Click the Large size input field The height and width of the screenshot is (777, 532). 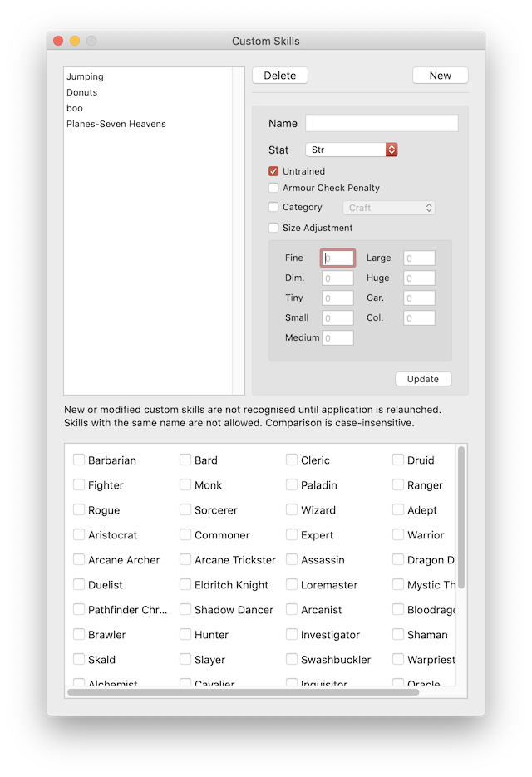coord(419,258)
